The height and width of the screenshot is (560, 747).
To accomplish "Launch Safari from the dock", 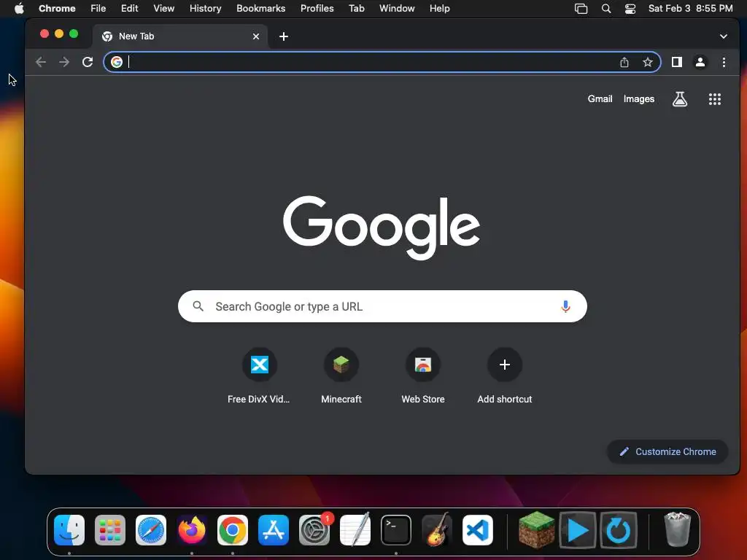I will (151, 530).
